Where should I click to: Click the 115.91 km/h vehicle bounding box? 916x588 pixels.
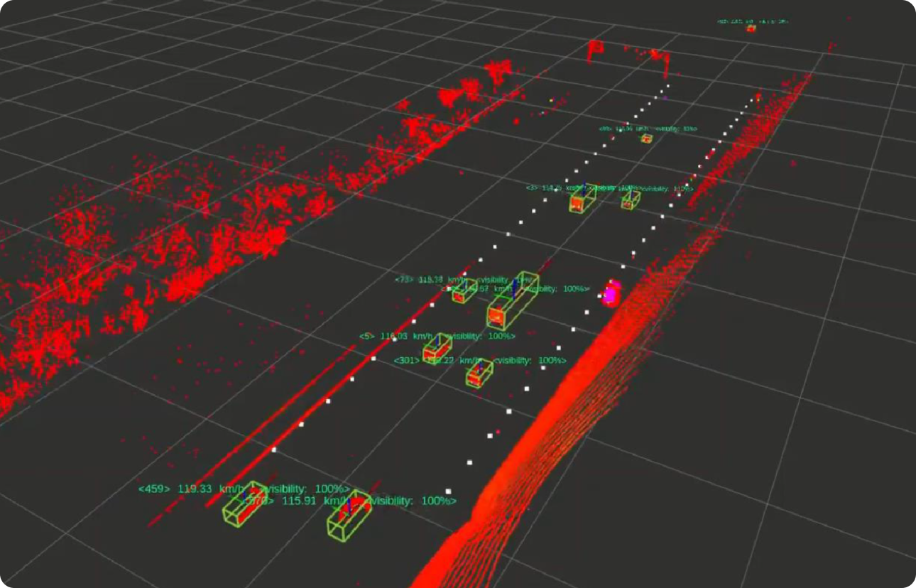pos(349,516)
